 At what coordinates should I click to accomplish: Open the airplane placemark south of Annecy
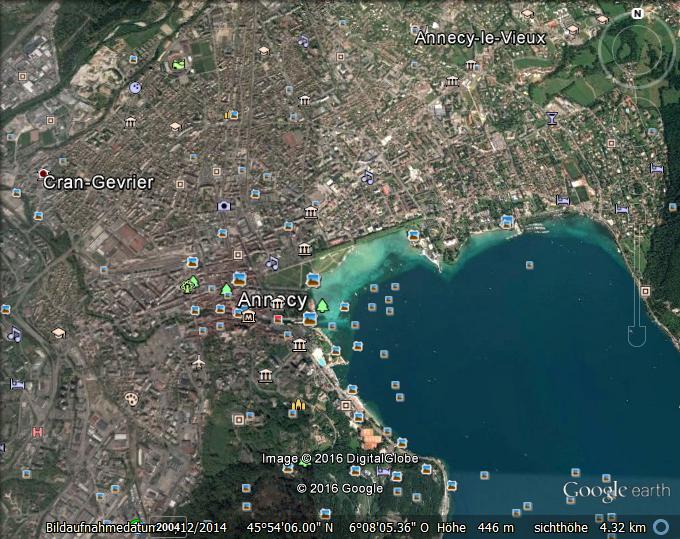[x=198, y=362]
